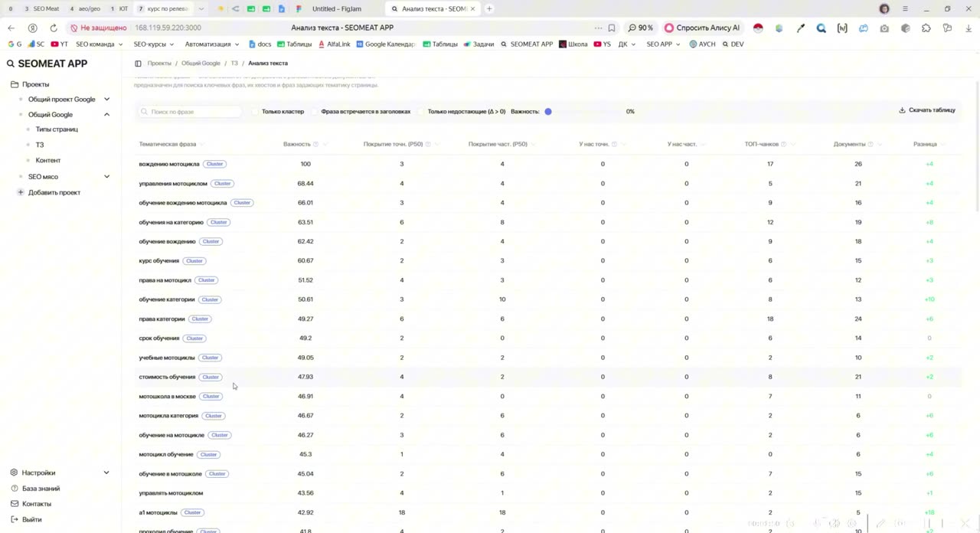Click the SEOMEAT APP logo search icon
The width and height of the screenshot is (980, 533).
pos(11,64)
